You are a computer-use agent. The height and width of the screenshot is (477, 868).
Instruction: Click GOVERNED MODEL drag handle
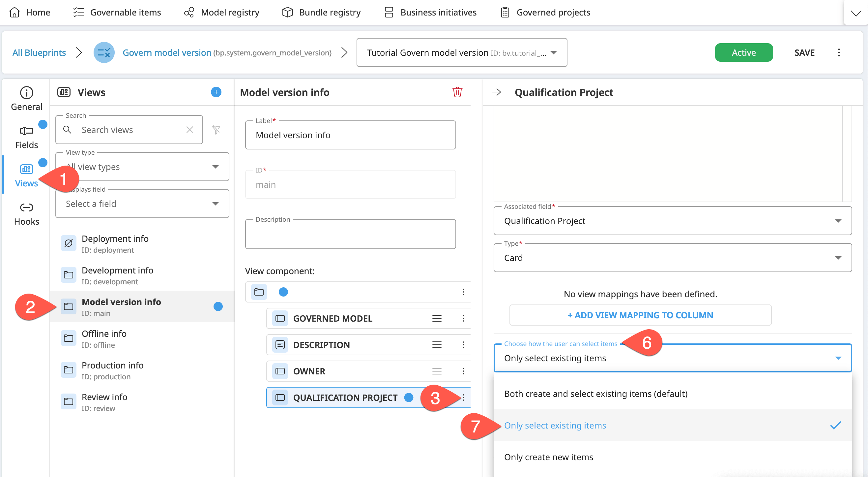437,318
